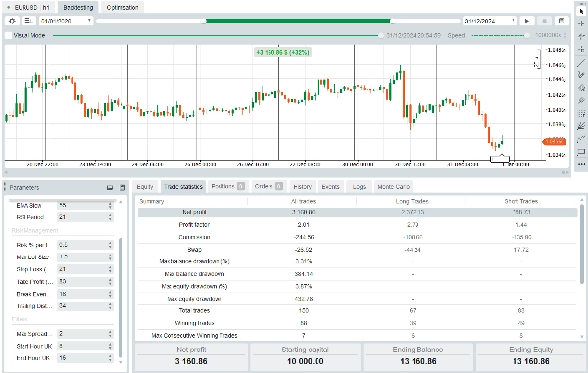Viewport: 588px width, 373px height.
Task: Click the orange current price label on axis
Action: 555,141
